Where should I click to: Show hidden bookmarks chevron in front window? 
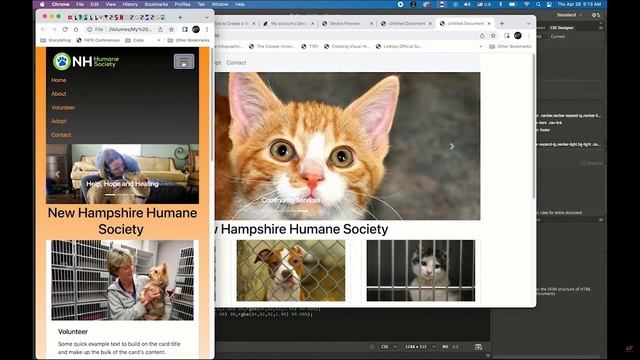[x=159, y=40]
